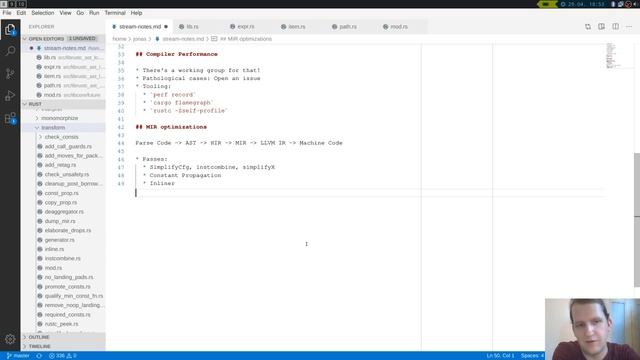
Task: Collapse the transform folder
Action: pyautogui.click(x=53, y=127)
